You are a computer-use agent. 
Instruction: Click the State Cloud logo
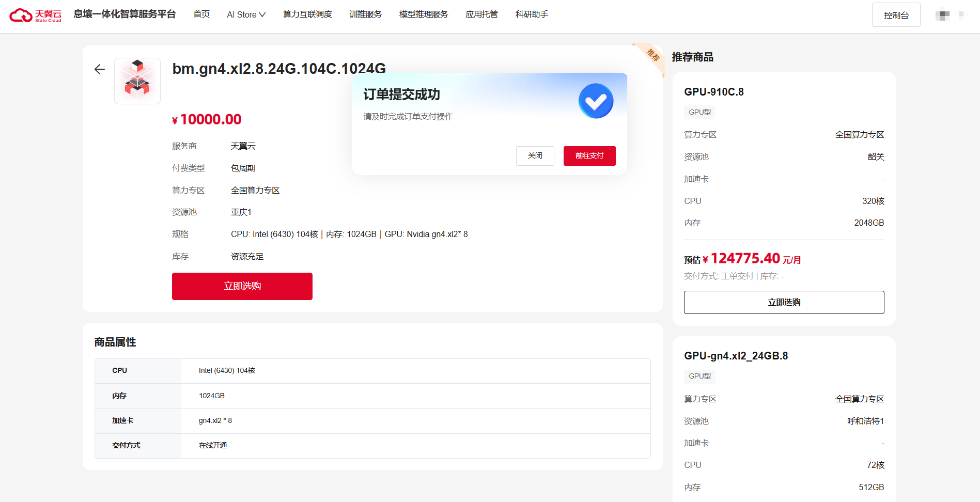pos(36,15)
